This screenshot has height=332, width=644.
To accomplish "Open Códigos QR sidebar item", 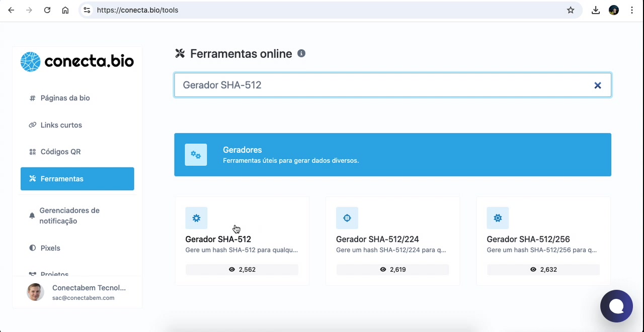I will [60, 151].
